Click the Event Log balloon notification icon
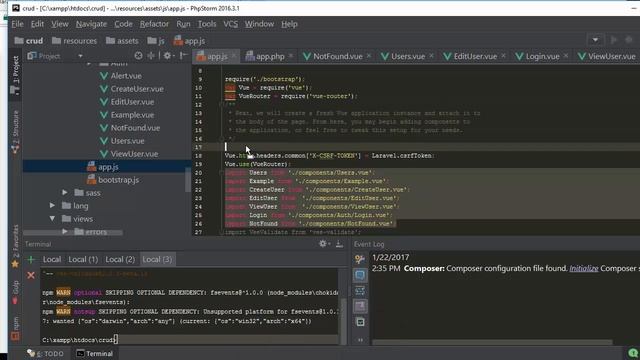Screen dimensions: 640x360 (360, 275)
